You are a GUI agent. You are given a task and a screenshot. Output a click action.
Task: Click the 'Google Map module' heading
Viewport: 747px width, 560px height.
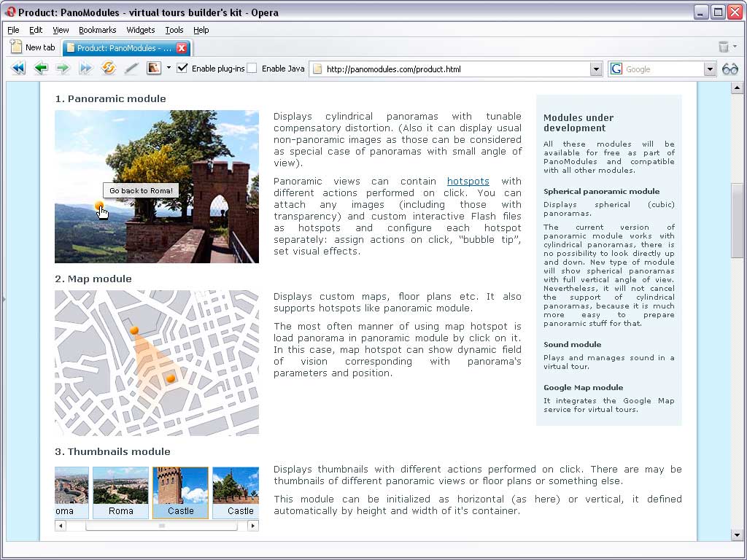pyautogui.click(x=583, y=388)
